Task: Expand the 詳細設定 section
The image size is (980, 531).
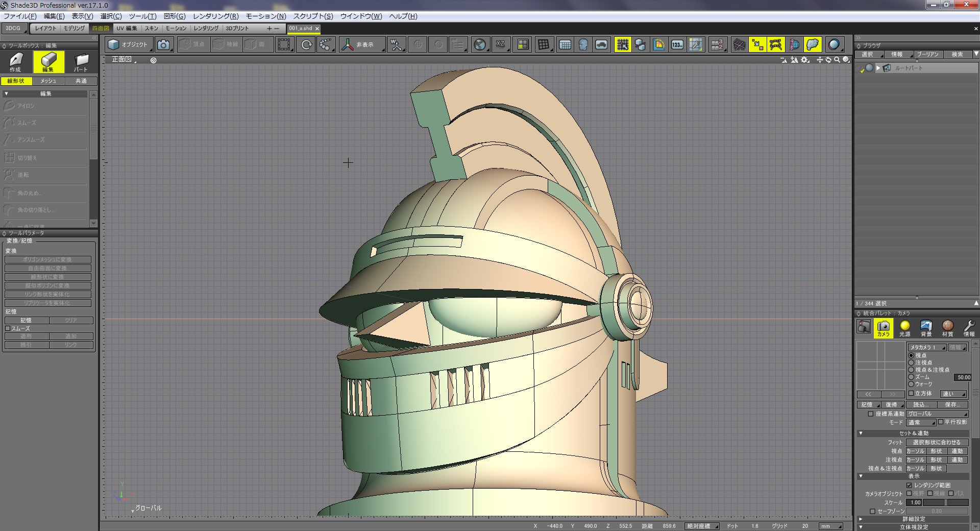Action: [x=861, y=519]
